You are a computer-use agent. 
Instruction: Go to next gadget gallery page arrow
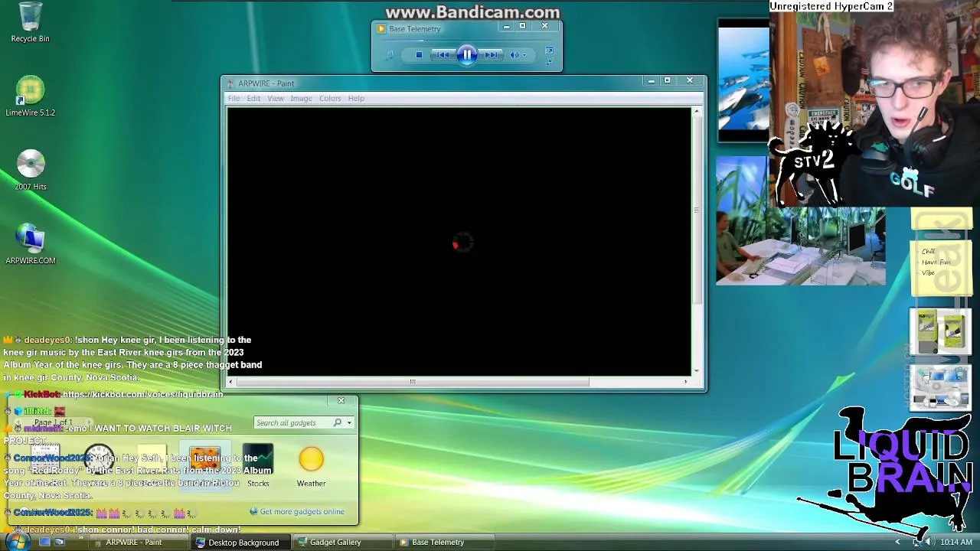(89, 422)
